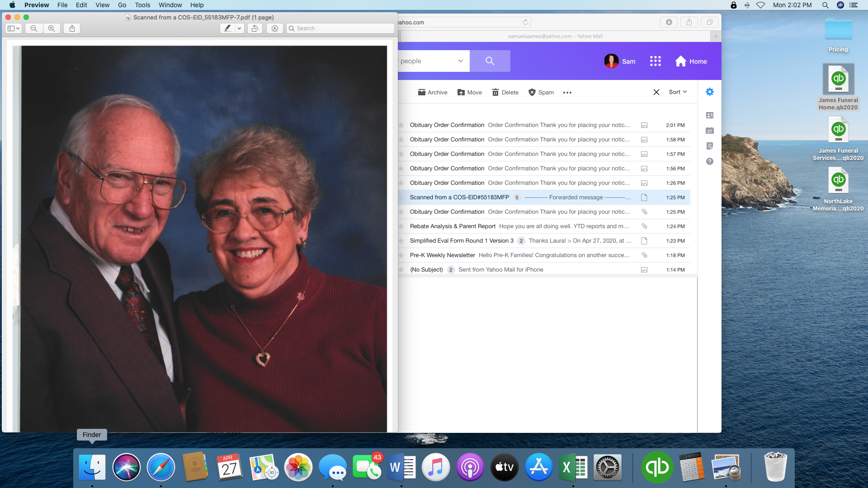Click the Yahoo Mail settings gear icon
The width and height of the screenshot is (868, 488).
[710, 92]
